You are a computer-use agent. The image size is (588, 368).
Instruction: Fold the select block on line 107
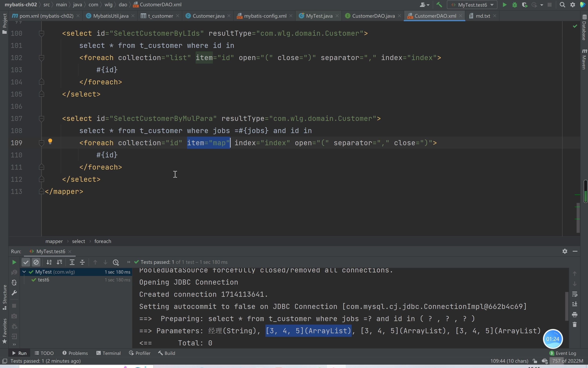(x=42, y=119)
